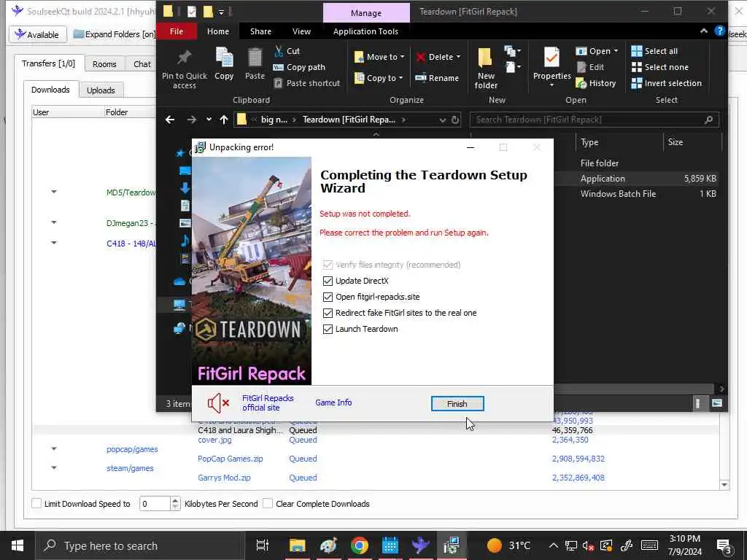Click Paste shortcut command
This screenshot has width=747, height=560.
pos(307,83)
